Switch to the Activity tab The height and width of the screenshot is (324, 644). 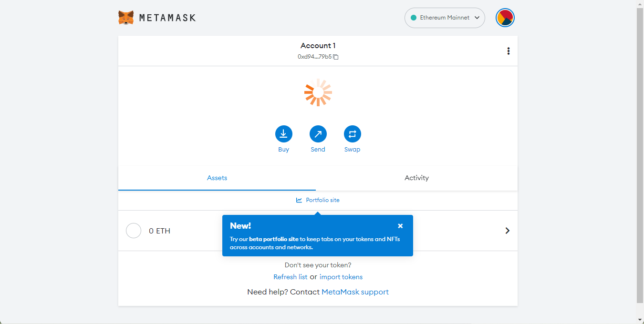point(416,178)
